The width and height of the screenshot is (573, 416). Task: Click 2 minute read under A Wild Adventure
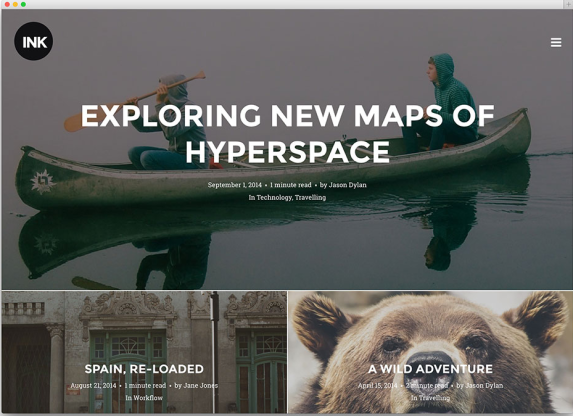pos(427,386)
